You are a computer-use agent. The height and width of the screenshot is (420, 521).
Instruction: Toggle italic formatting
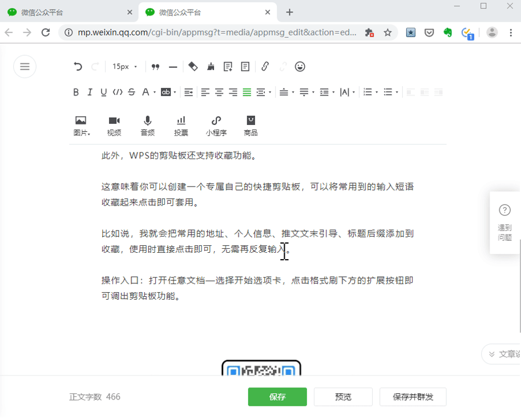[x=90, y=92]
